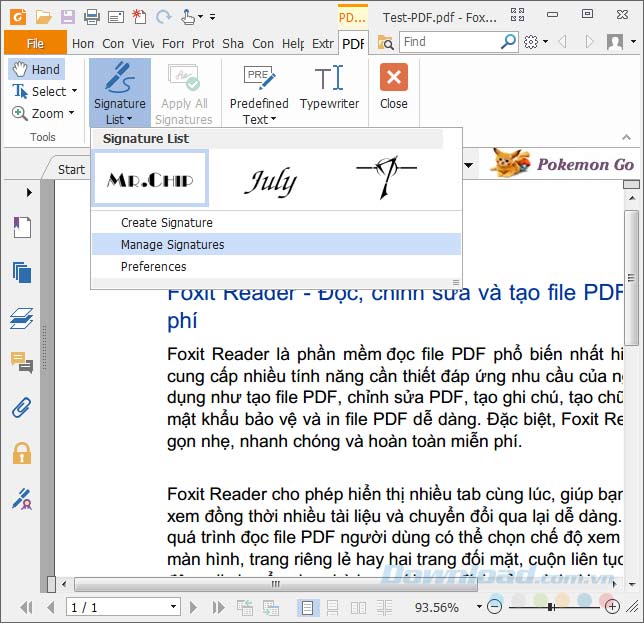The image size is (644, 623).
Task: Open the Bookmarks panel in sidebar
Action: tap(22, 228)
